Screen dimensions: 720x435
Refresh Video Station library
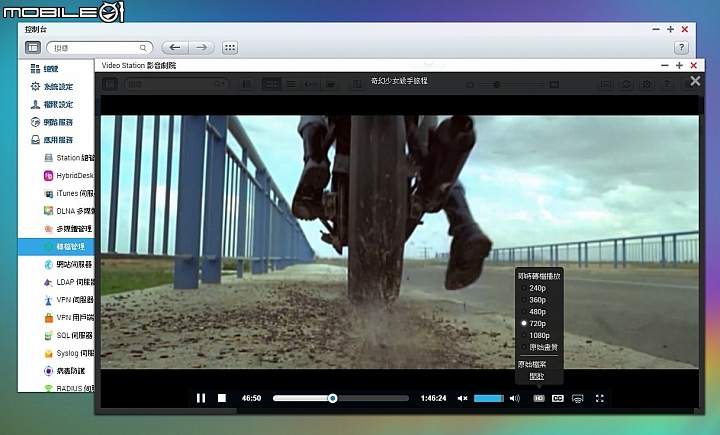click(626, 84)
